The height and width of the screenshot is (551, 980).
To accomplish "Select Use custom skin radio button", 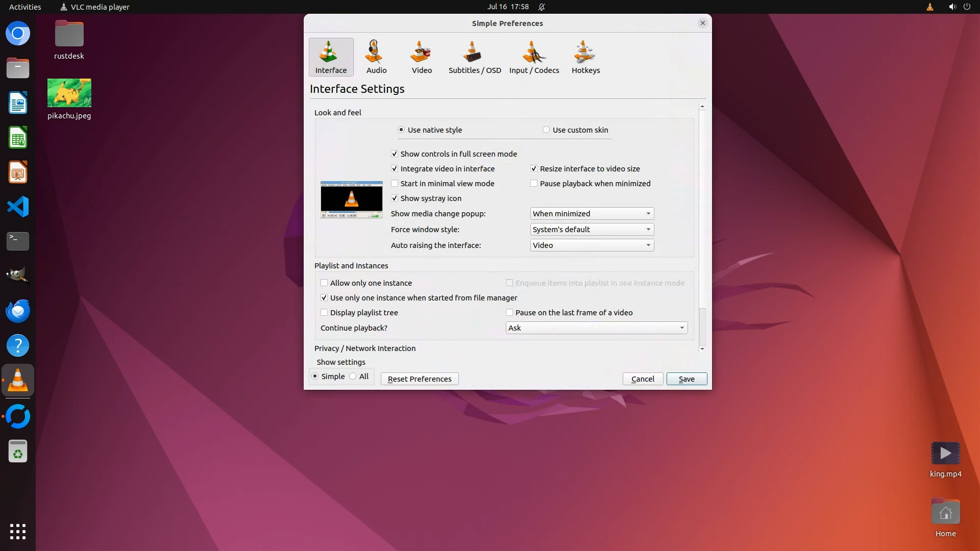I will coord(546,130).
